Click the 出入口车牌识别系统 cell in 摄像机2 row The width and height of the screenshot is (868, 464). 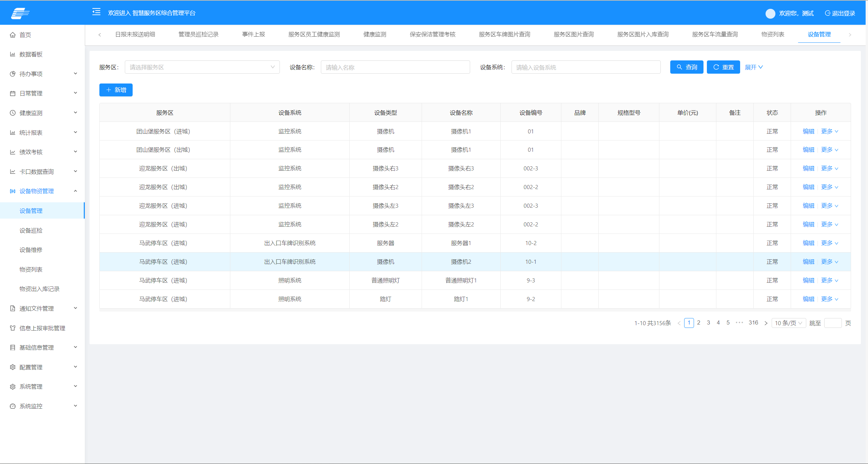[290, 262]
